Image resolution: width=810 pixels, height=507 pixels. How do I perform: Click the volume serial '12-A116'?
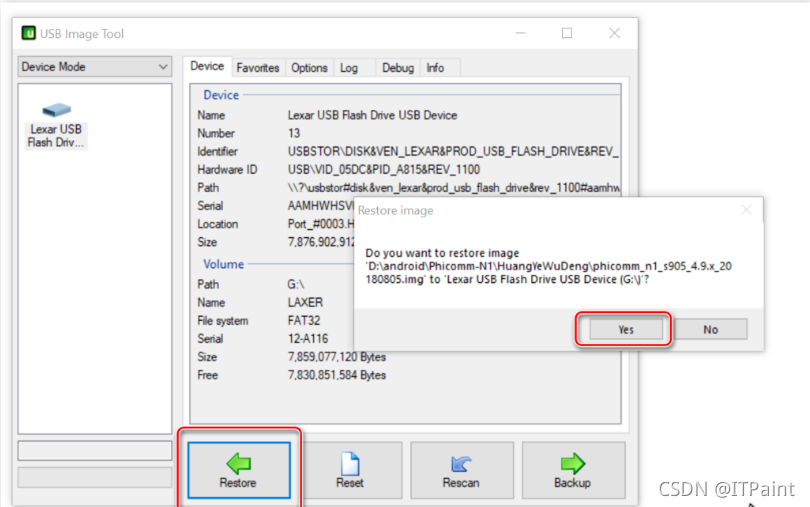308,339
